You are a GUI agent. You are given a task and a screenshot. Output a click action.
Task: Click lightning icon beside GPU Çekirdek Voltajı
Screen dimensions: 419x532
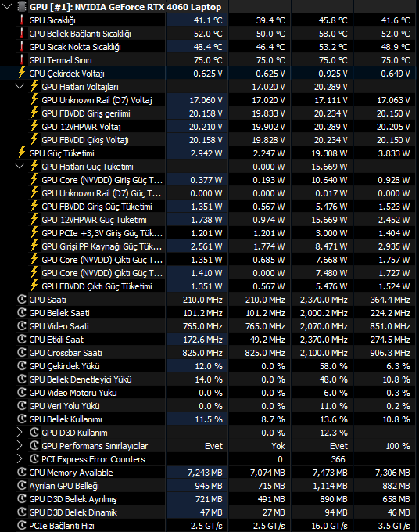(x=22, y=73)
